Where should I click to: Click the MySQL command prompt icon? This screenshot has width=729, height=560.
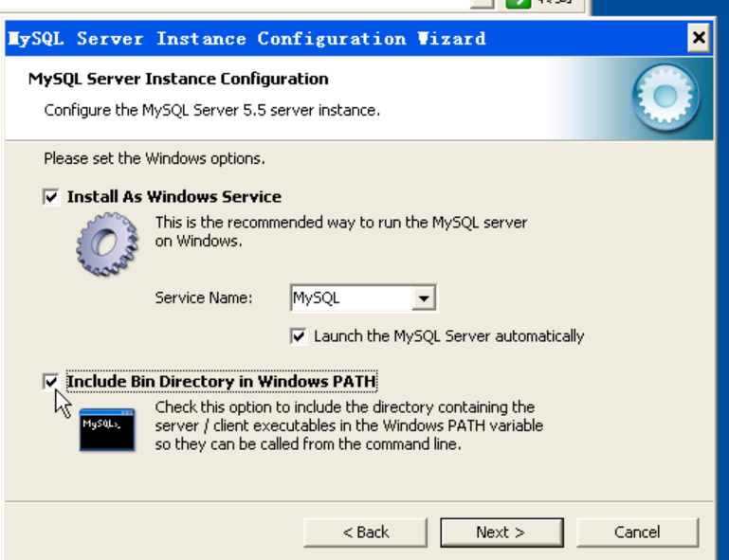tap(107, 430)
